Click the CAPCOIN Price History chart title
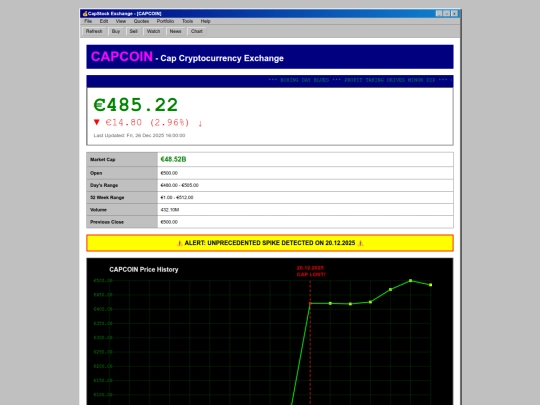This screenshot has height=405, width=540. pyautogui.click(x=144, y=270)
